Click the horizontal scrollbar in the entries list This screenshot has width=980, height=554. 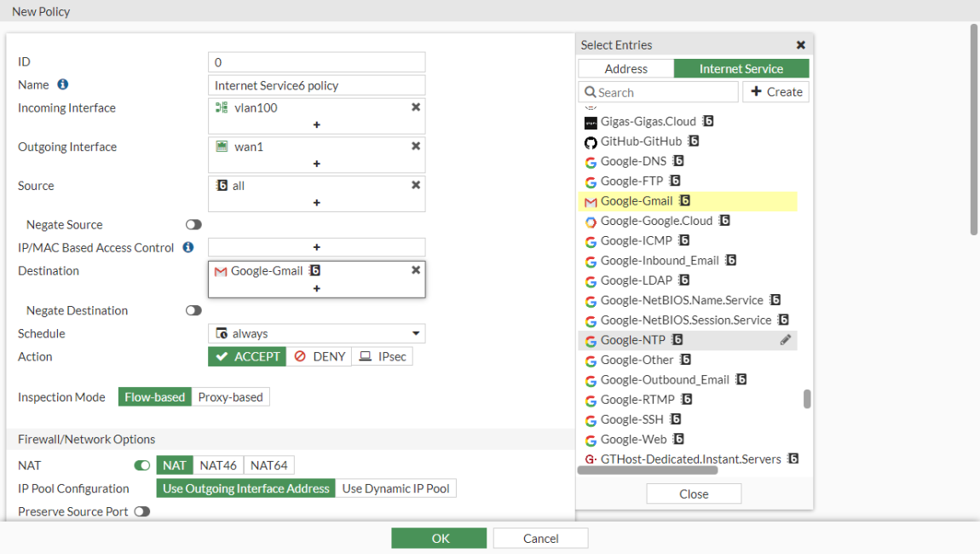pos(648,470)
